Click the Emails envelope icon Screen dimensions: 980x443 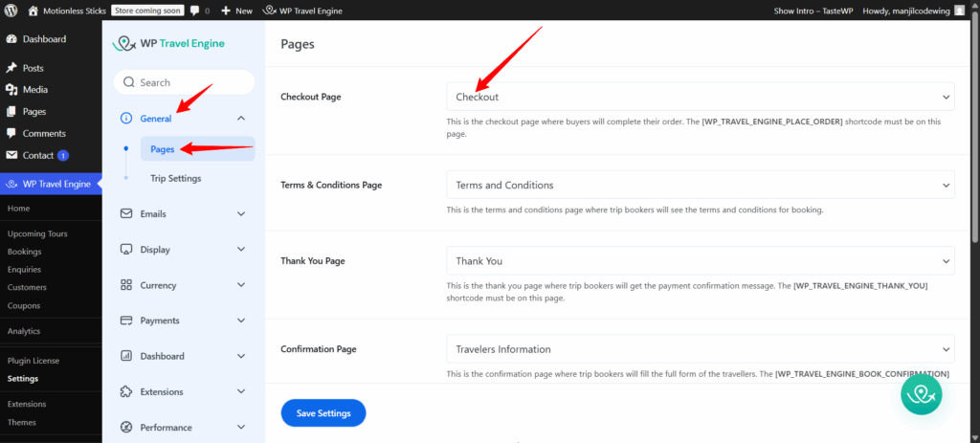tap(126, 214)
